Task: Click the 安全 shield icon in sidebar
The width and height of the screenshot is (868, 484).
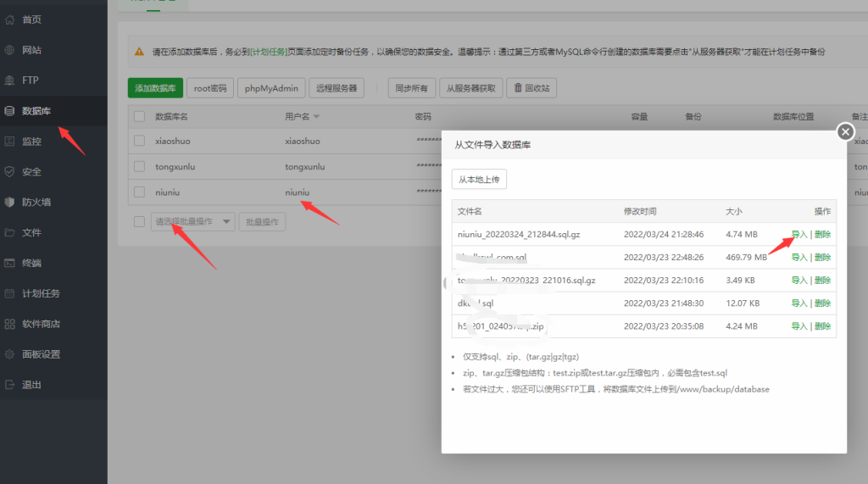Action: pyautogui.click(x=9, y=172)
